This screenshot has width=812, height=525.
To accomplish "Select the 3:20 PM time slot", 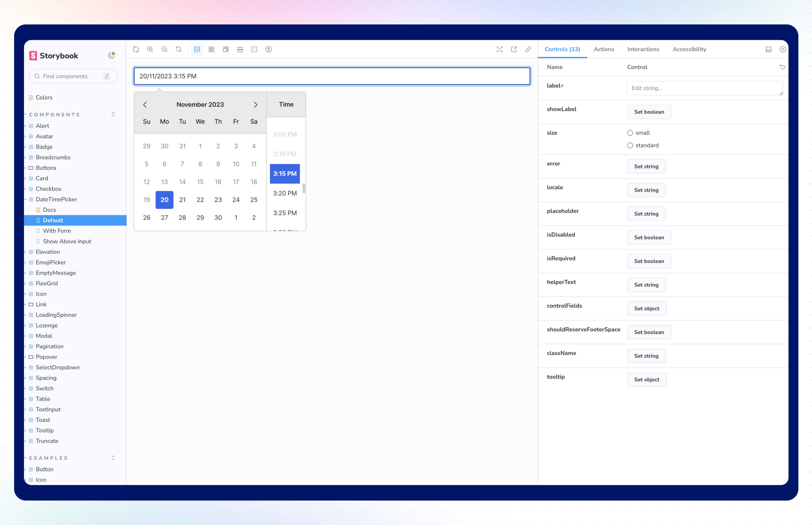I will [285, 193].
